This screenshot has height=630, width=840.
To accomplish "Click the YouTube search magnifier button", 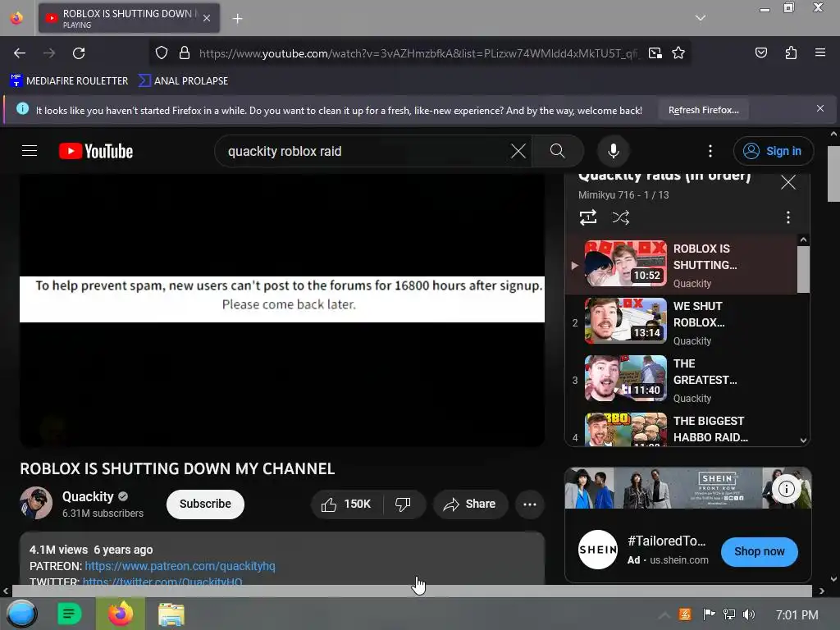I will (557, 151).
